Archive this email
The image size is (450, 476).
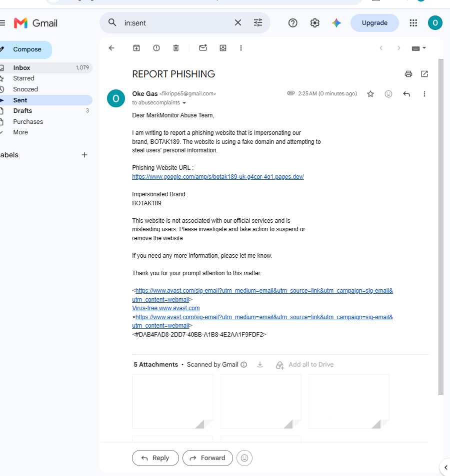pos(136,48)
